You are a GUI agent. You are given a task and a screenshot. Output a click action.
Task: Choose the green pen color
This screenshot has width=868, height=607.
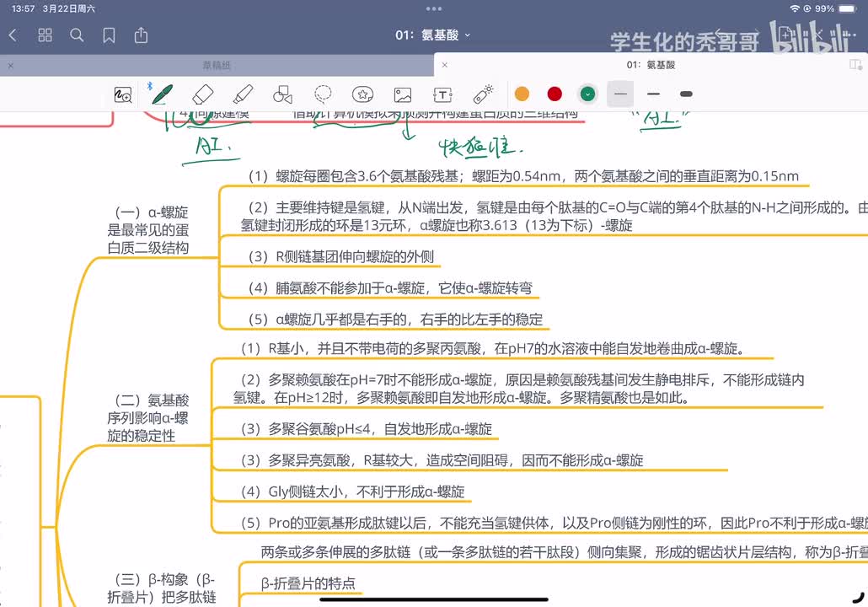click(x=588, y=94)
